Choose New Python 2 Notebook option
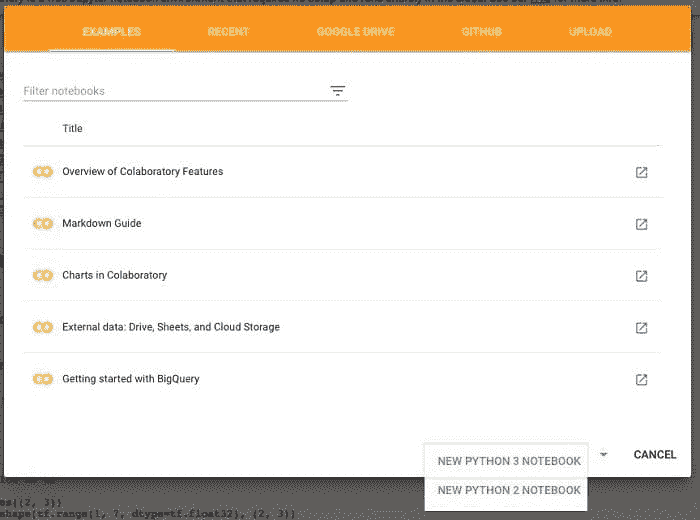 509,490
